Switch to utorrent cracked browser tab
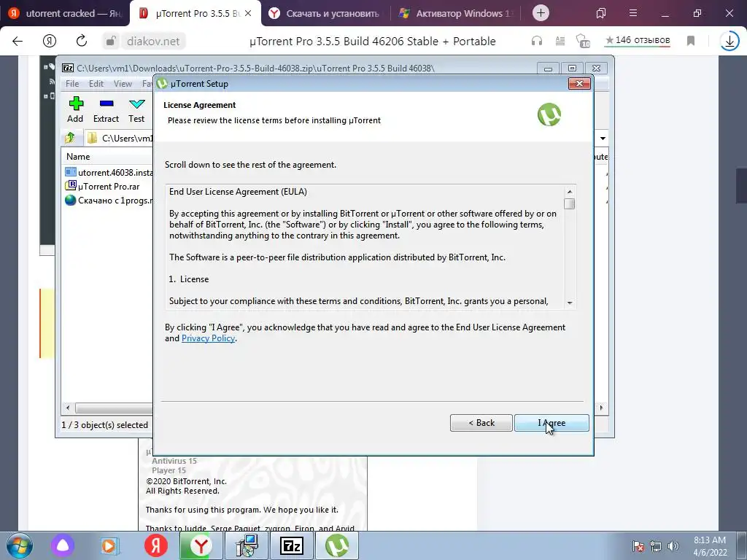This screenshot has height=560, width=747. click(65, 13)
